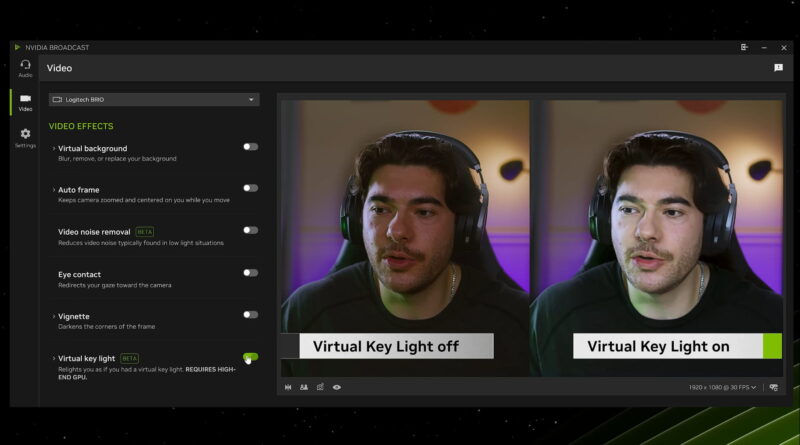Expand the Virtual background options chevron

(x=54, y=149)
